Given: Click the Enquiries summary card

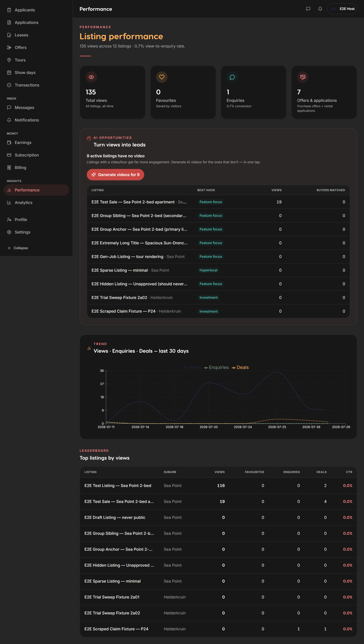Looking at the screenshot, I should pyautogui.click(x=254, y=92).
